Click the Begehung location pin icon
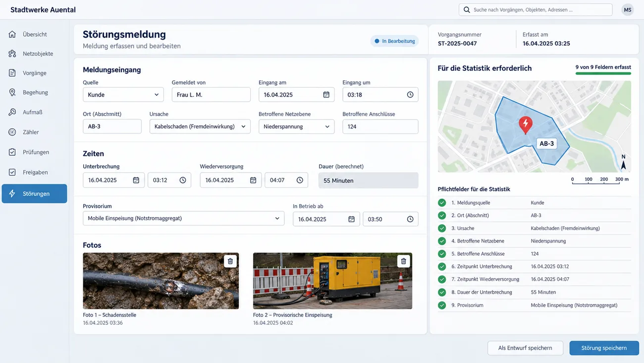 coord(12,93)
